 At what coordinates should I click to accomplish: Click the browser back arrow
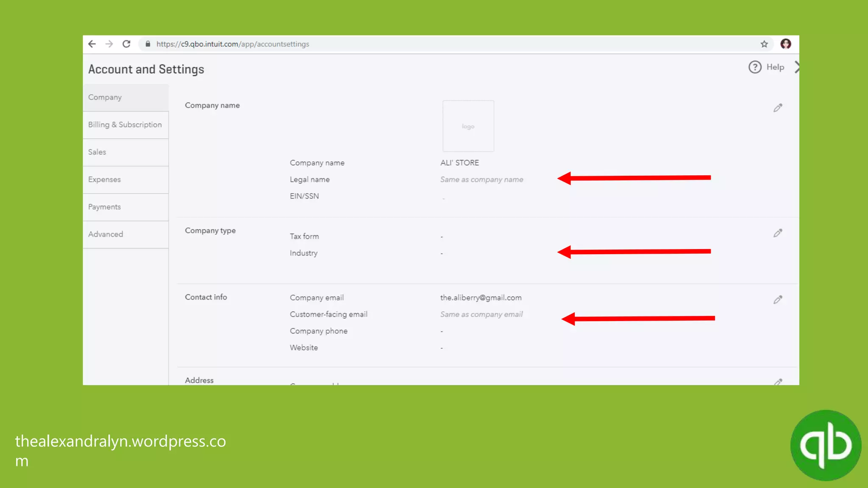click(x=92, y=44)
